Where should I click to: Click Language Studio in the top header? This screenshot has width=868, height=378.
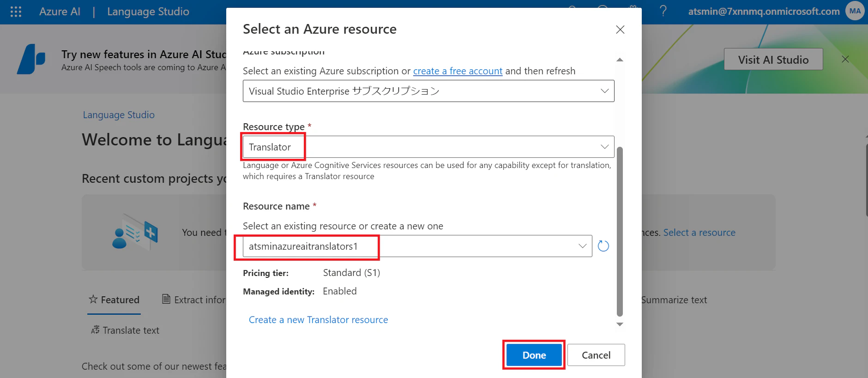pos(148,12)
